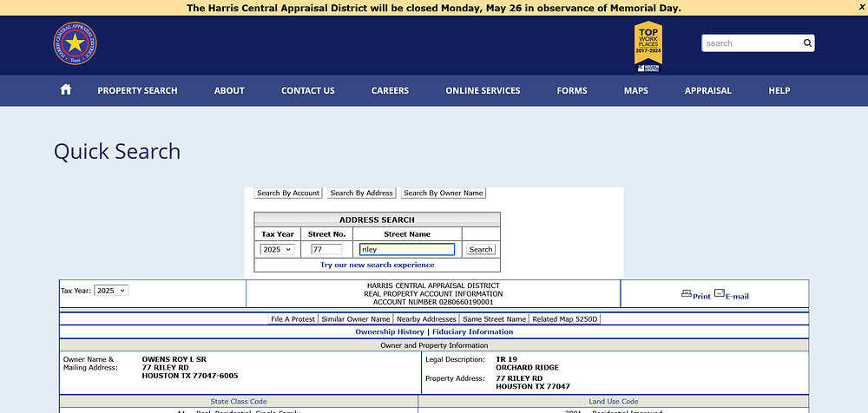
Task: Click the Related Map 5250D button
Action: pyautogui.click(x=565, y=319)
